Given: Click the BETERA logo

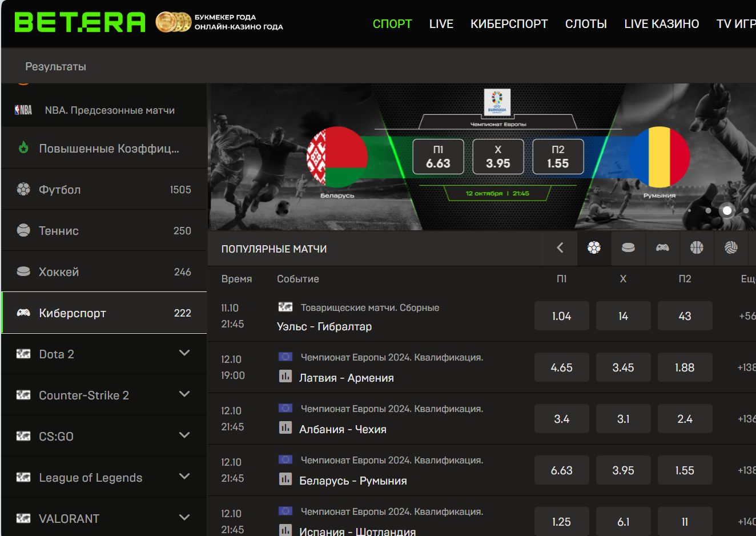Looking at the screenshot, I should coord(80,23).
